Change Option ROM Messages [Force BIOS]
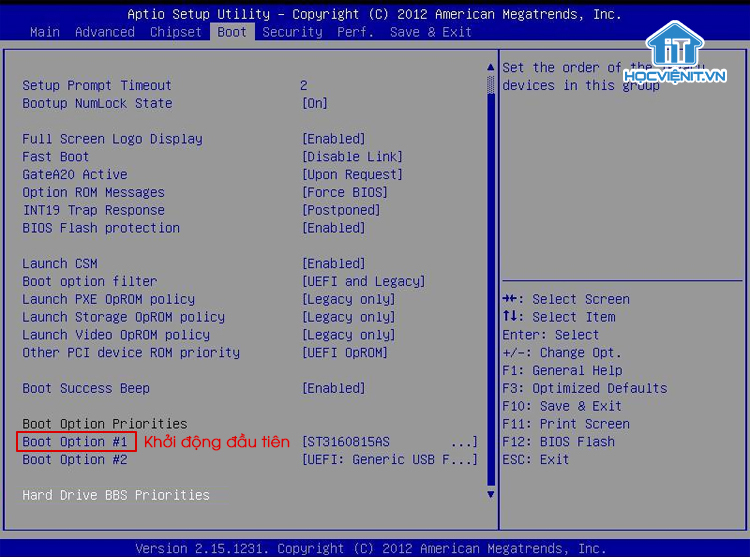750x557 pixels. [345, 192]
